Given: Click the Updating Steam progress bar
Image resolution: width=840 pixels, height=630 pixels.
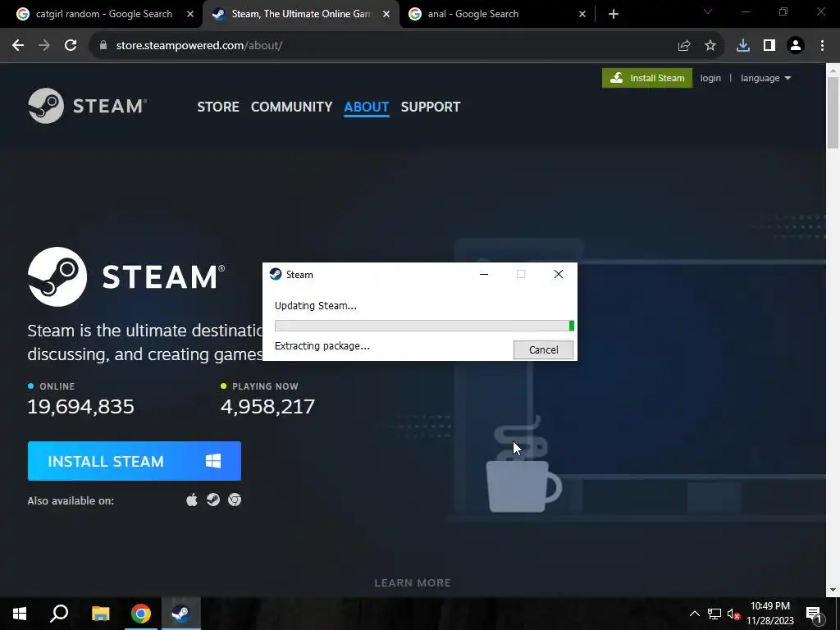Looking at the screenshot, I should (424, 326).
